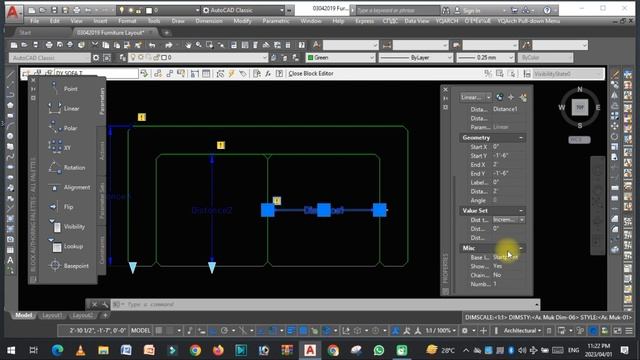Click the Cut scissors icon
Image resolution: width=640 pixels, height=360 pixels.
click(x=95, y=45)
